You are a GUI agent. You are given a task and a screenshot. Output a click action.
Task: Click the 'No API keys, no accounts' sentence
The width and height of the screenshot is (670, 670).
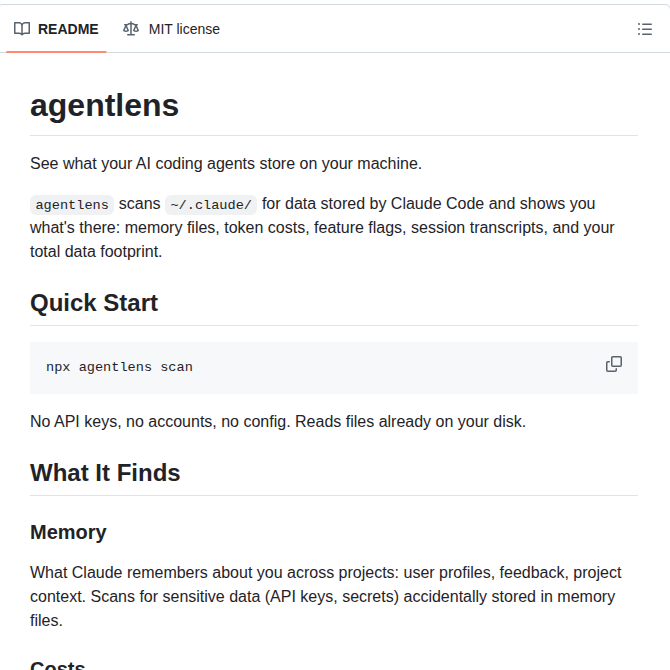click(278, 422)
